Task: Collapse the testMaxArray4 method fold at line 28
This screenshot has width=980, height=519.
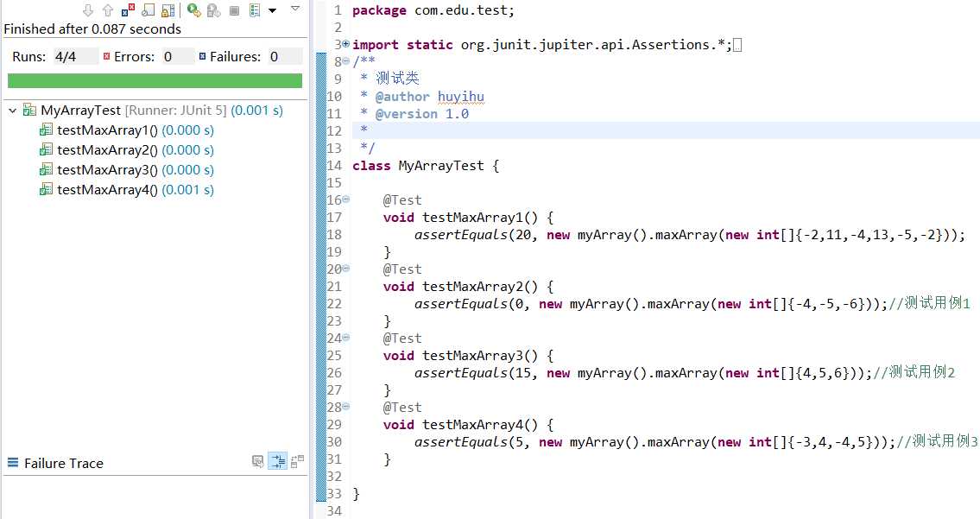Action: pos(345,407)
